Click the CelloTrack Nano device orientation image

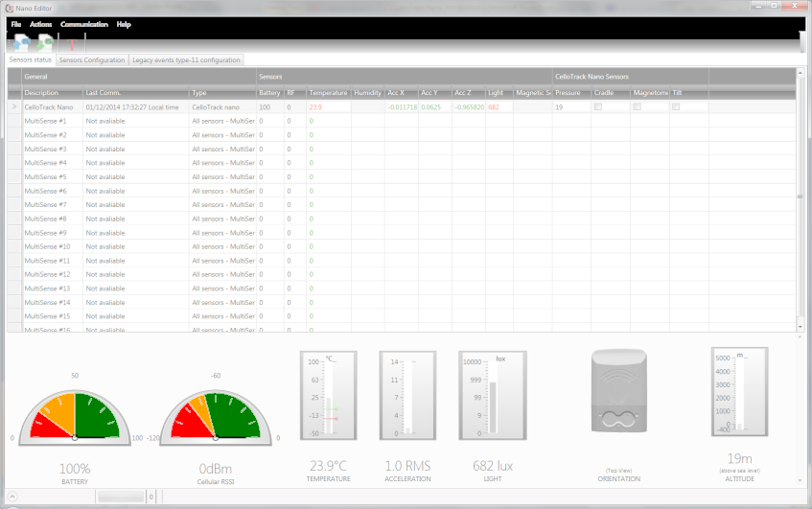(619, 390)
